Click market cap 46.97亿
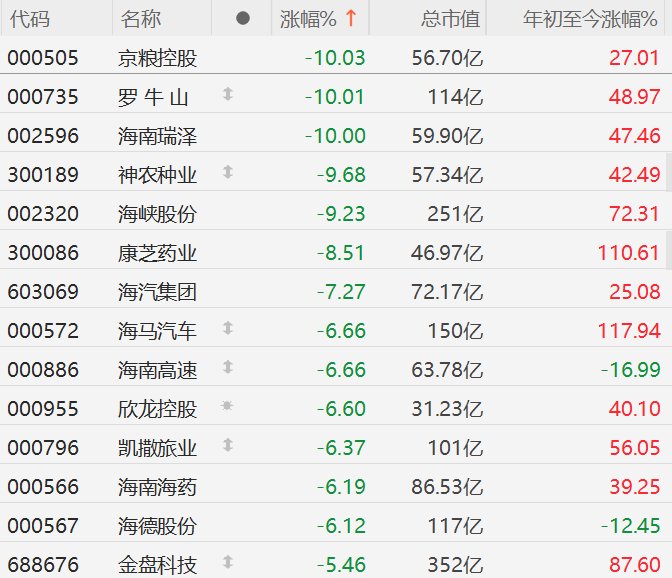This screenshot has height=578, width=672. (x=447, y=253)
